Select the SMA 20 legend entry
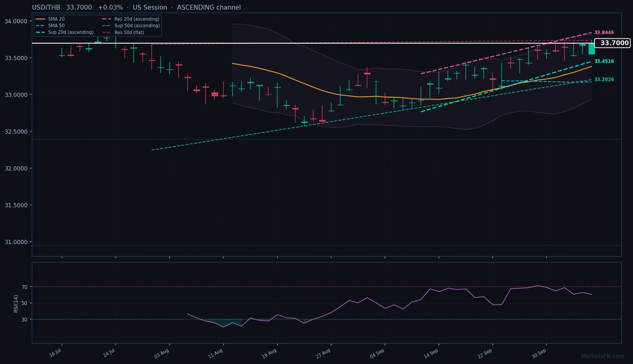This screenshot has height=364, width=633. tap(50, 19)
